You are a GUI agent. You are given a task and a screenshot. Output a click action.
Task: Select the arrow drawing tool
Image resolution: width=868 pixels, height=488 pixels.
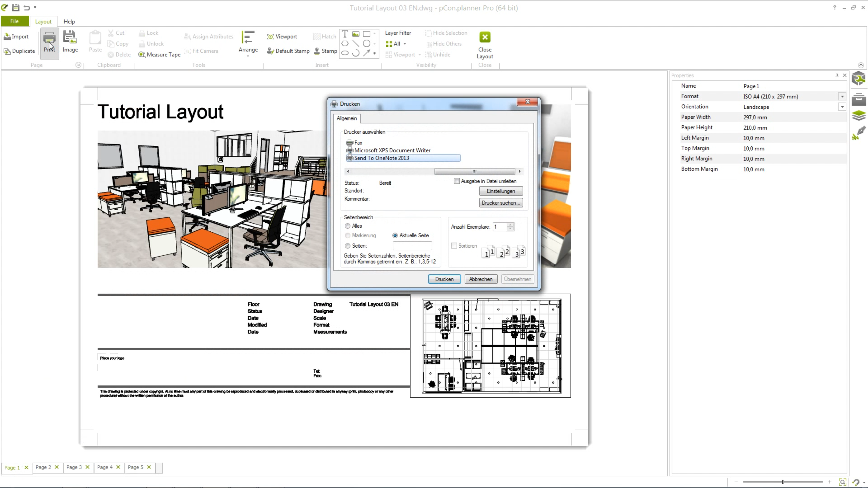tap(366, 53)
